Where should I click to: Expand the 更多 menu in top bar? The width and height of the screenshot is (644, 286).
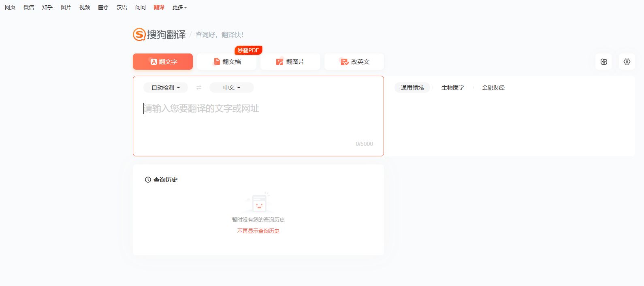pos(179,7)
